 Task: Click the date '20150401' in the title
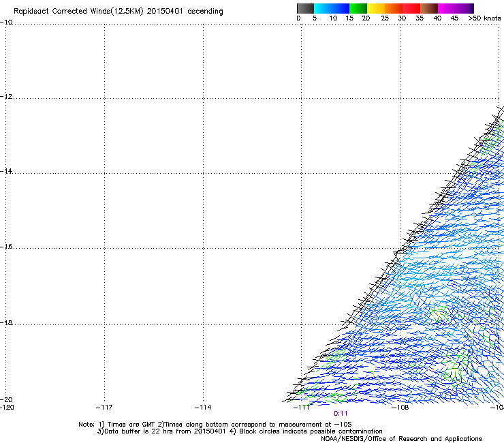165,11
